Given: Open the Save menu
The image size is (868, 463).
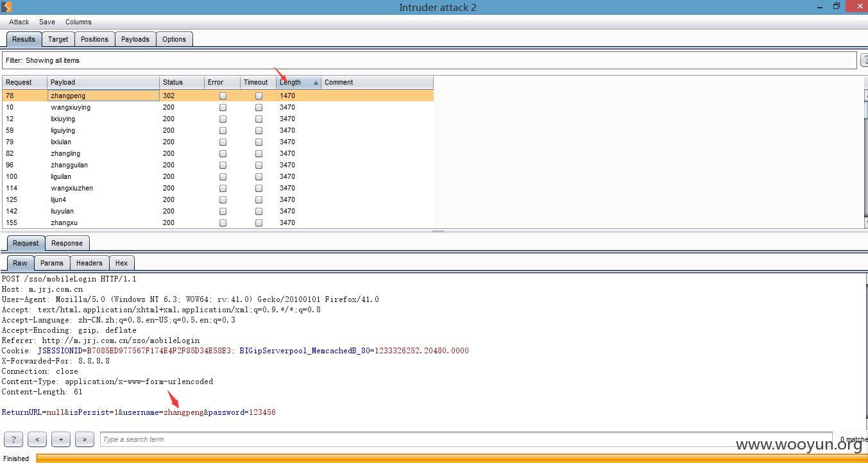Looking at the screenshot, I should coord(47,22).
